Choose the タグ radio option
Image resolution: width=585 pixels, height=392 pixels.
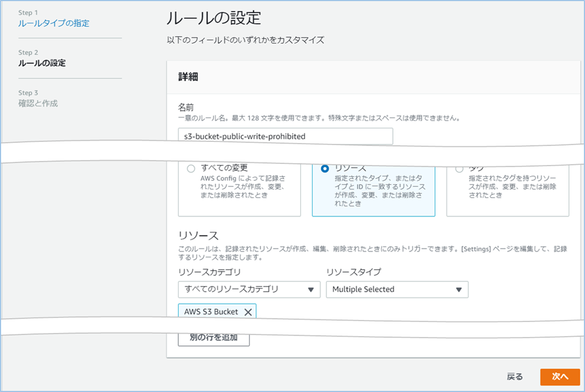pyautogui.click(x=459, y=169)
